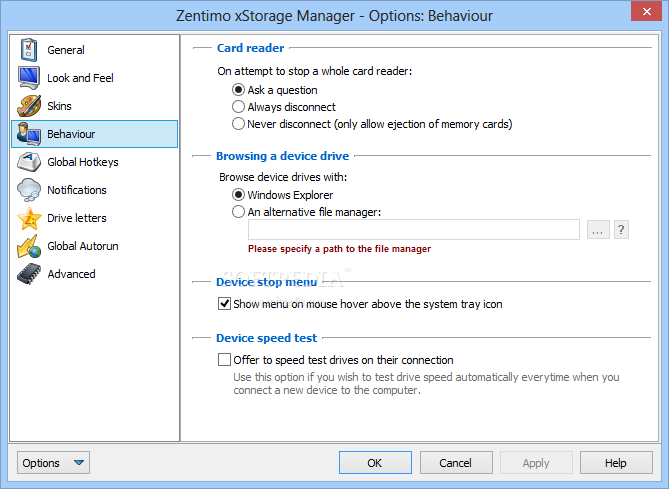Click the Global Autorun lightning globe icon
Screen dimensions: 669x489
point(29,246)
